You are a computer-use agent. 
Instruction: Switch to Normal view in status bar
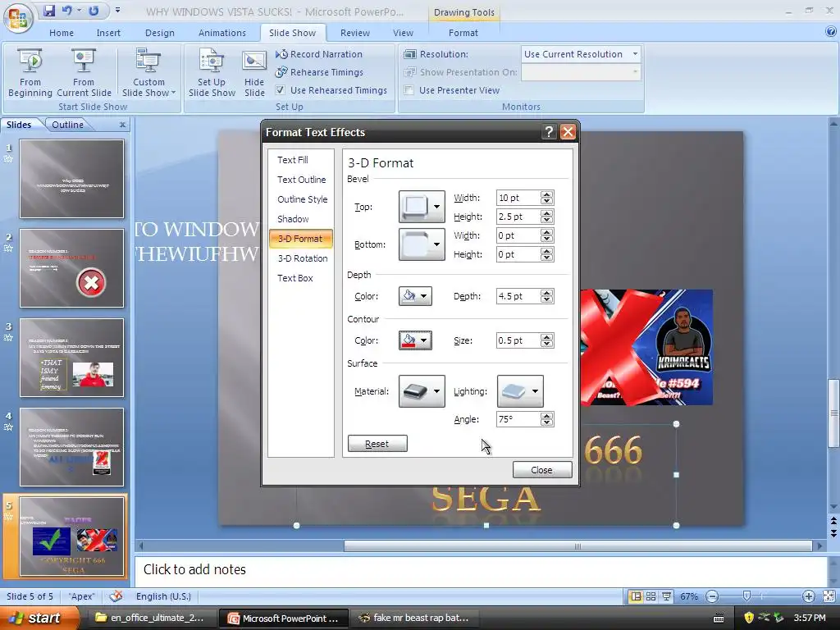pos(636,596)
